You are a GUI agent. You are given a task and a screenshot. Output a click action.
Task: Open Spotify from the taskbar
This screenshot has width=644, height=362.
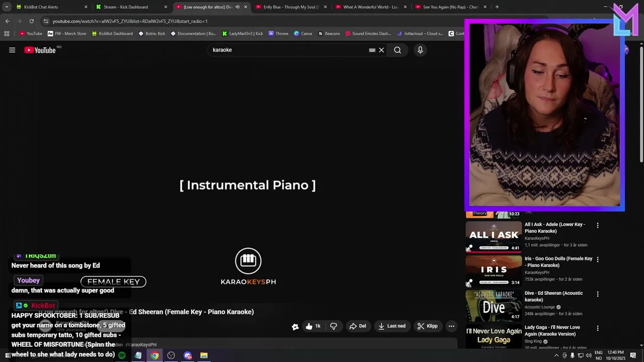click(121, 355)
